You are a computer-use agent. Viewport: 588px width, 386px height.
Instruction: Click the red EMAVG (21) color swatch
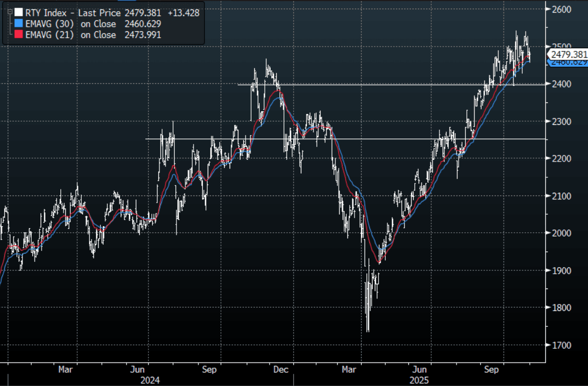coord(18,34)
